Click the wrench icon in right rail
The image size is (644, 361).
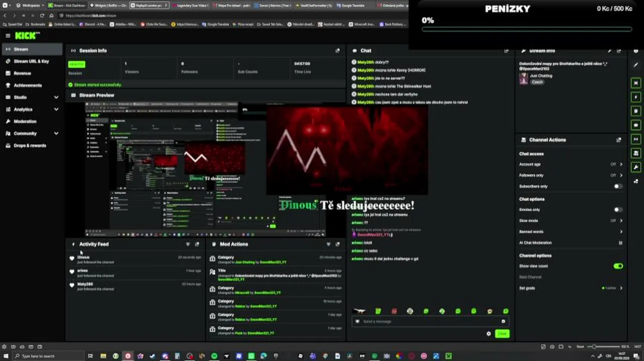coord(636,167)
